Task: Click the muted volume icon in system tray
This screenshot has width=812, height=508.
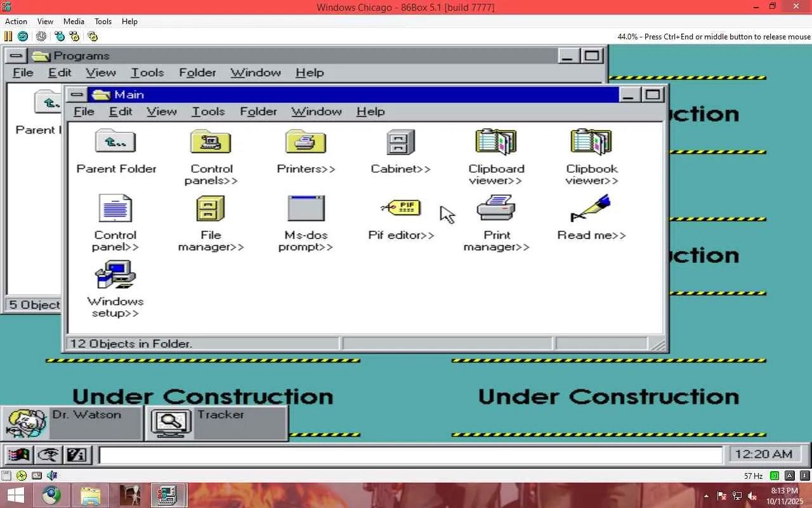Action: (752, 496)
